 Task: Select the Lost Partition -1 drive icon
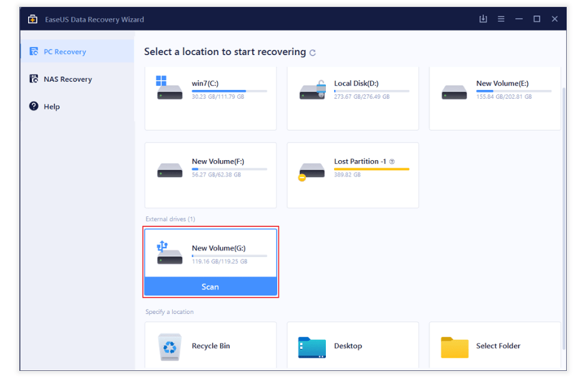(312, 170)
